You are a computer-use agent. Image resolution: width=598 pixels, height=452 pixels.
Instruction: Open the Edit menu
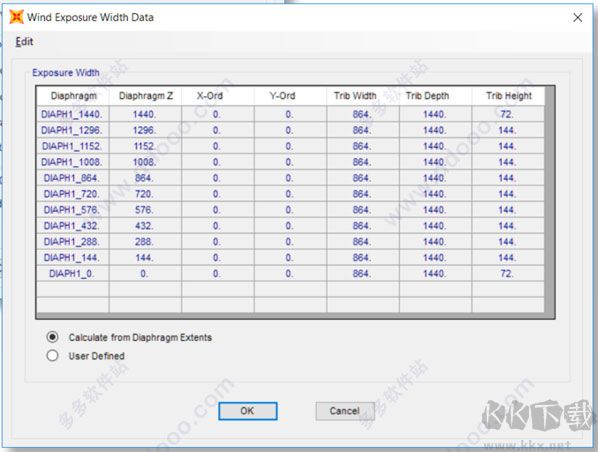[24, 41]
